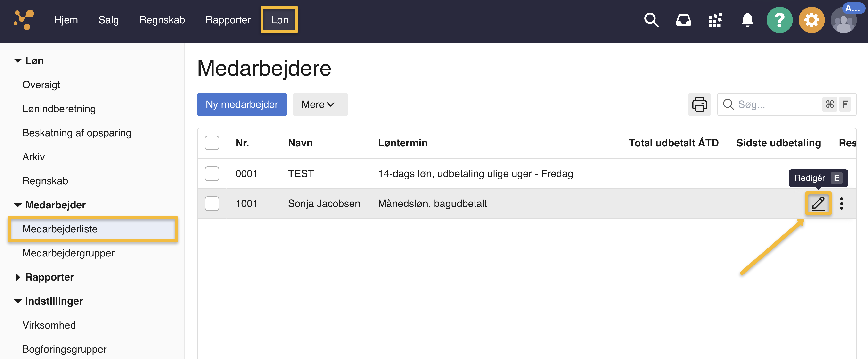Toggle the select-all checkbox in table header
Viewport: 868px width, 359px height.
coord(212,143)
